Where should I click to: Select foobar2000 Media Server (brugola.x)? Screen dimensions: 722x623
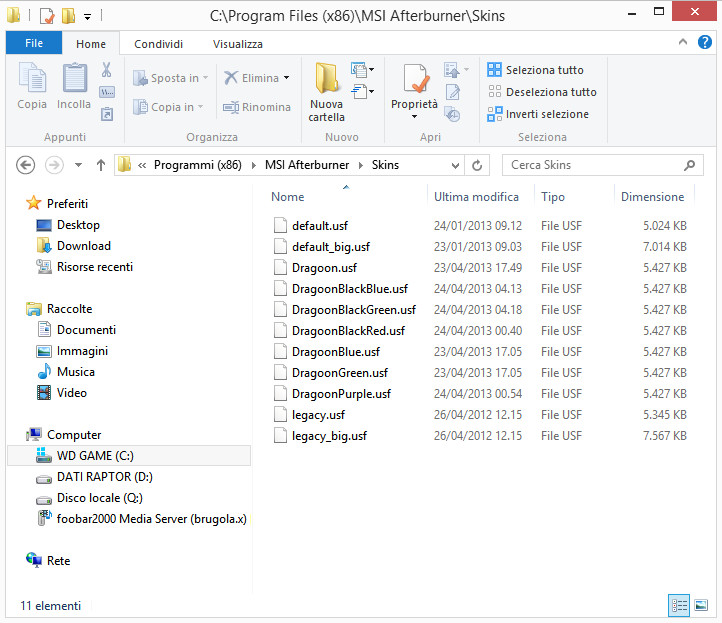tap(151, 519)
